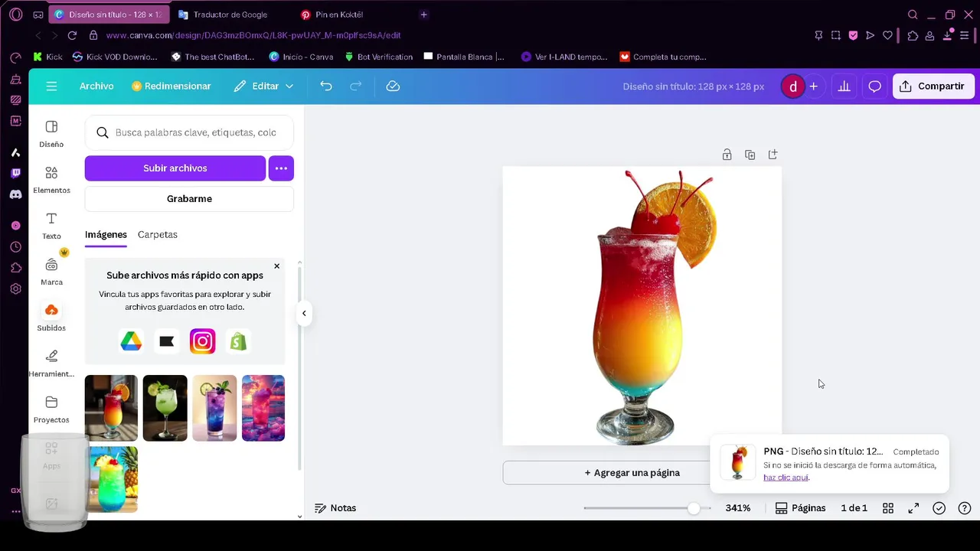Open the Herramientas sidebar panel
Viewport: 980px width, 551px height.
51,363
